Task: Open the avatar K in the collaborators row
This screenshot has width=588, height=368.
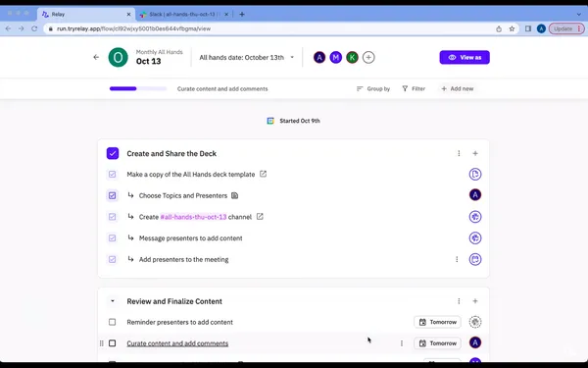Action: point(352,58)
